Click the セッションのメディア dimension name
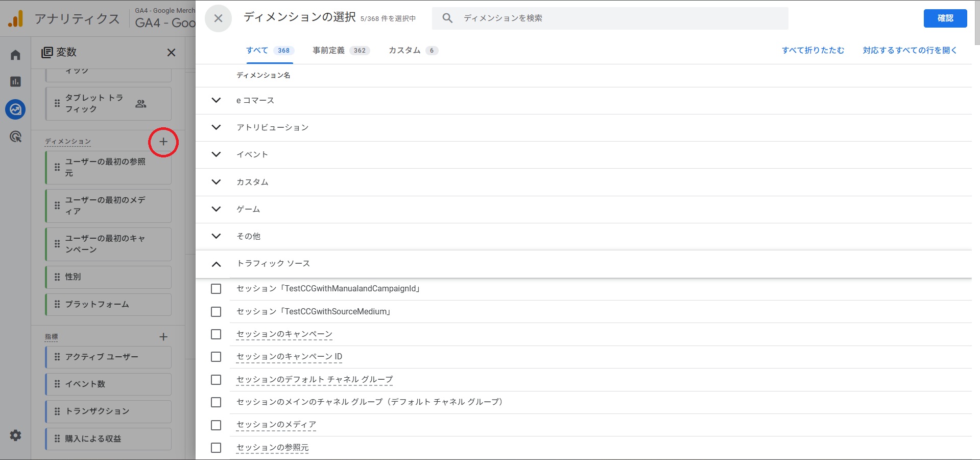 click(276, 425)
